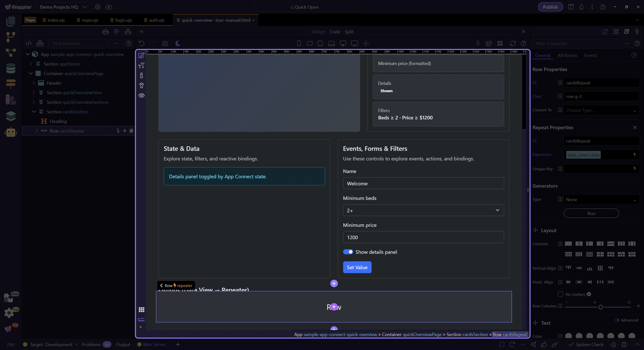This screenshot has width=644, height=350.
Task: Open the Minimum beds dropdown
Action: (423, 210)
